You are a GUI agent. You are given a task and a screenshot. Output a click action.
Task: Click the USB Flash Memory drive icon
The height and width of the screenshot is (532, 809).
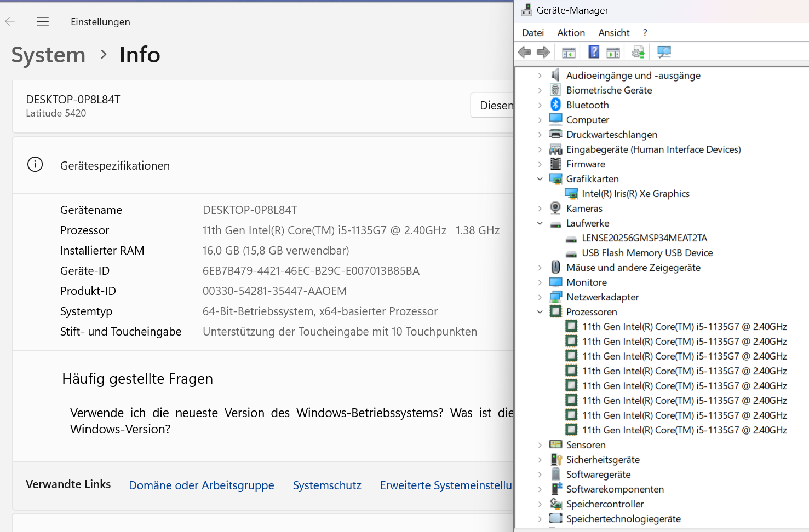pyautogui.click(x=571, y=253)
